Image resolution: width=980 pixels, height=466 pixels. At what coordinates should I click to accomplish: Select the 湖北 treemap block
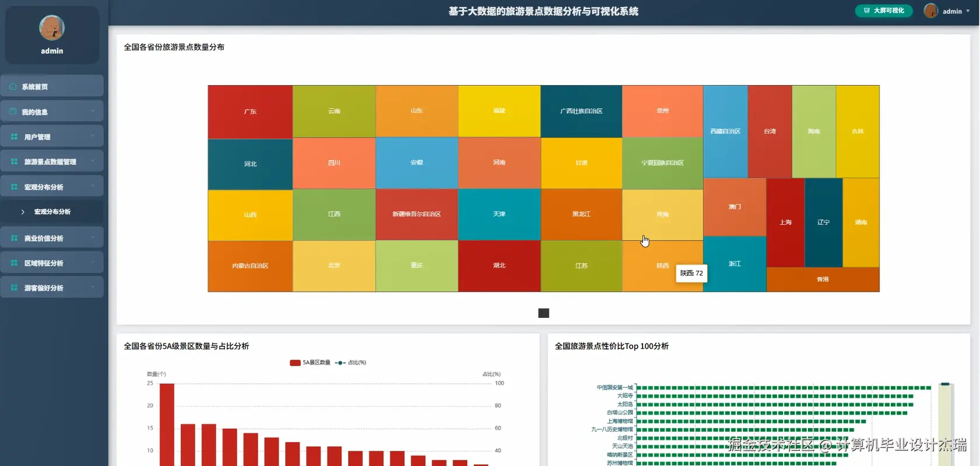pos(499,265)
